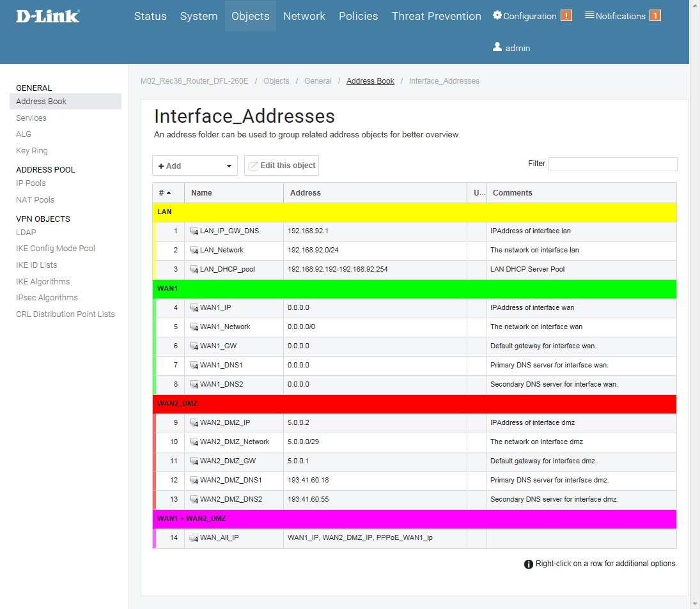700x609 pixels.
Task: Click the Edit this object button
Action: pos(281,166)
